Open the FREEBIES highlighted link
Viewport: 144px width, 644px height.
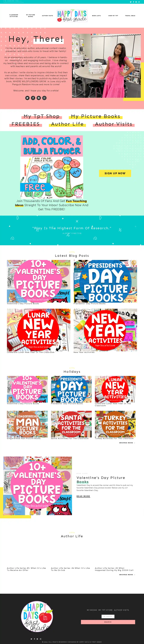[x=25, y=124]
